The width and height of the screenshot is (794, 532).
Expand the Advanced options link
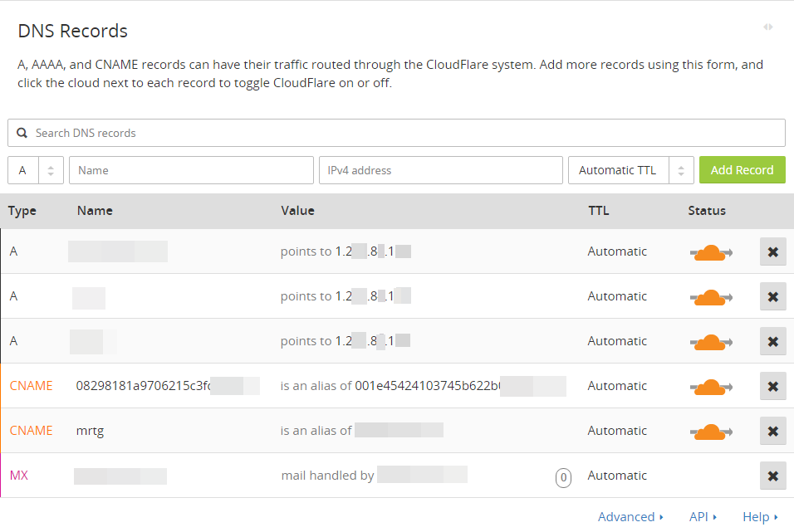point(630,517)
